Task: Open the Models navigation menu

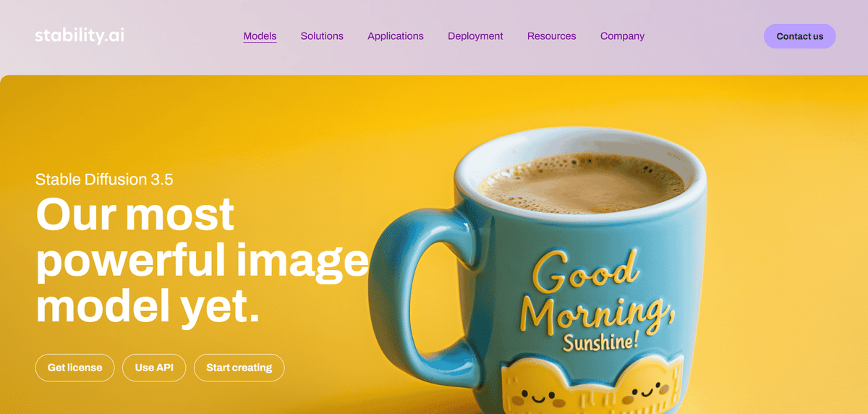Action: (x=260, y=36)
